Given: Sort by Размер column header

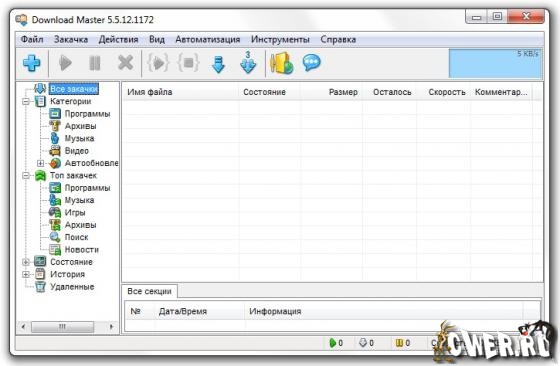Looking at the screenshot, I should (x=331, y=92).
